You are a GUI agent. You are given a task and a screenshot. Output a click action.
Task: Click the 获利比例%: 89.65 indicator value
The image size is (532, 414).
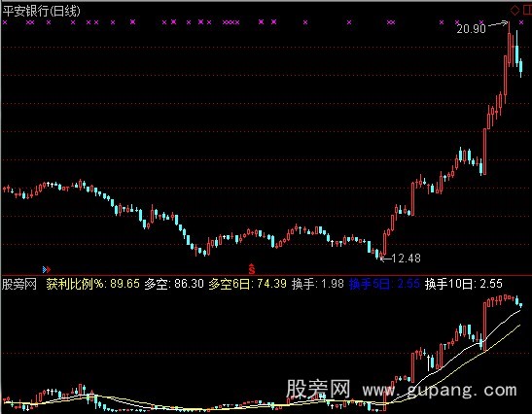93,284
